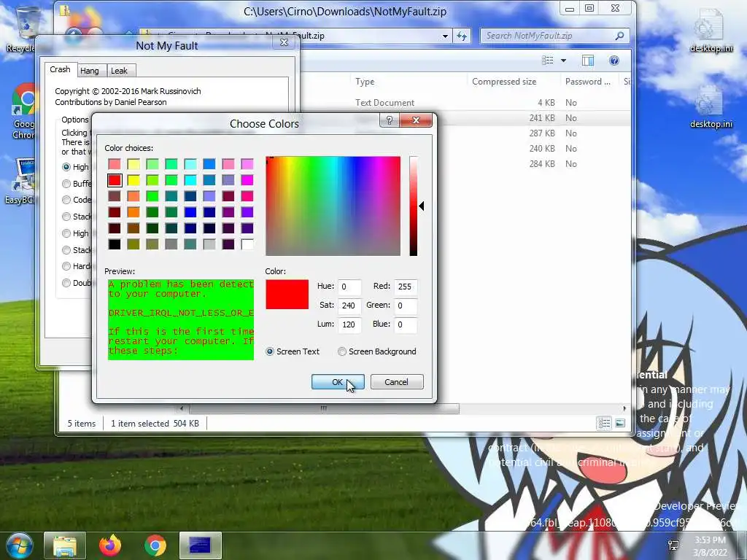Image resolution: width=747 pixels, height=560 pixels.
Task: Click the search magnifier in Explorer search box
Action: [619, 36]
